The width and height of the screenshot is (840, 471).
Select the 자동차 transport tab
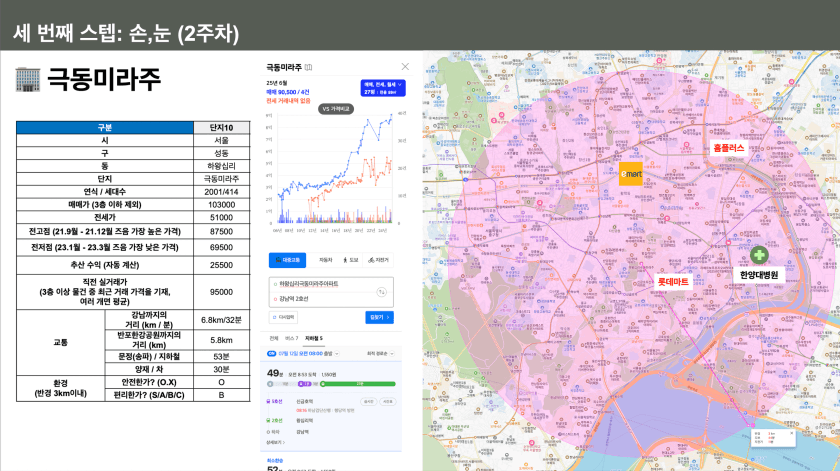click(x=325, y=260)
